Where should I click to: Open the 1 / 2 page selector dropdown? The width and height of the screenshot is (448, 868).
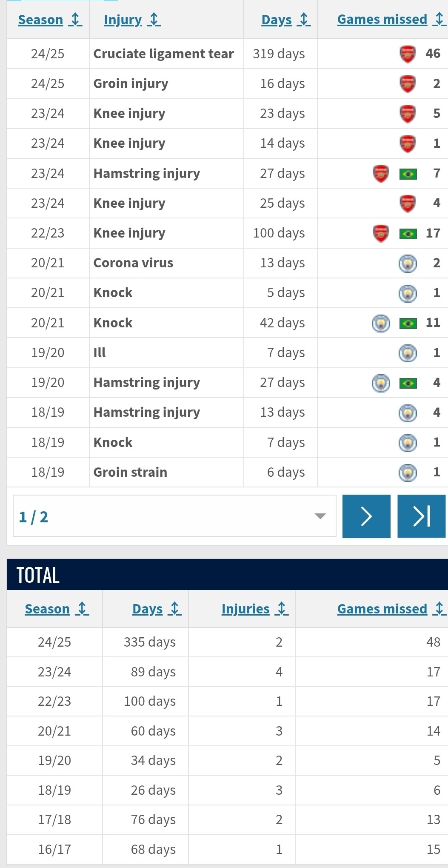point(174,516)
